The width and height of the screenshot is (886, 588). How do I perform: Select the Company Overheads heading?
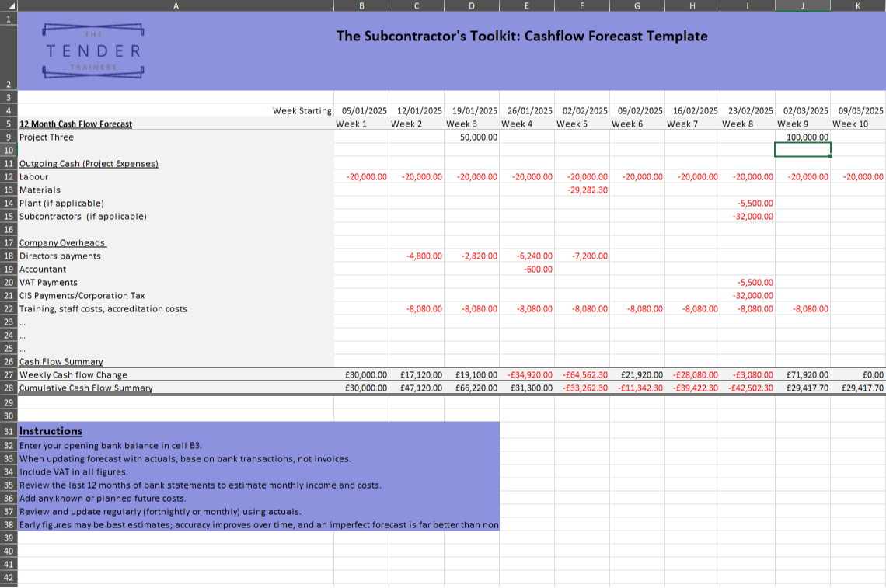pos(62,242)
